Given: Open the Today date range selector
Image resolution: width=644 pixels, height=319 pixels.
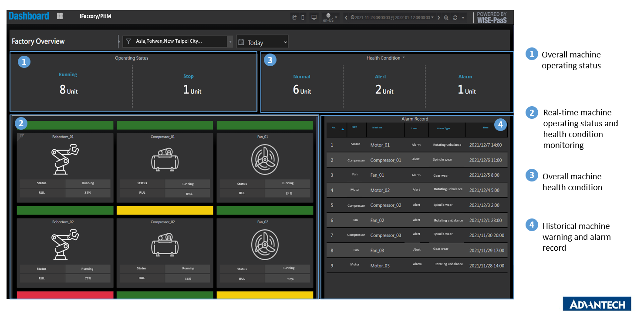Looking at the screenshot, I should (x=262, y=42).
